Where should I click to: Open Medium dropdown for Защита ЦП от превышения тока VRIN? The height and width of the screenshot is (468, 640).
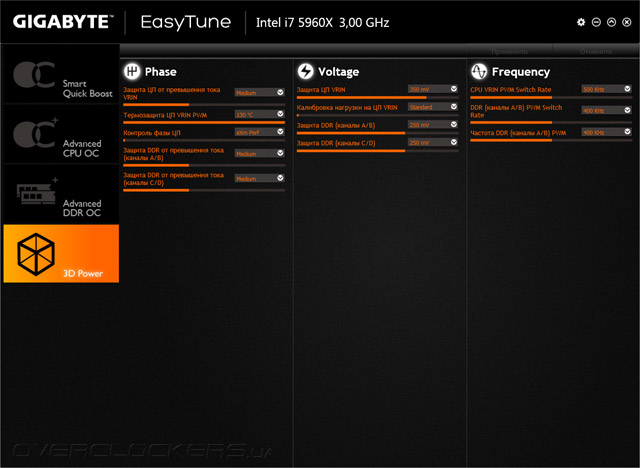point(260,93)
